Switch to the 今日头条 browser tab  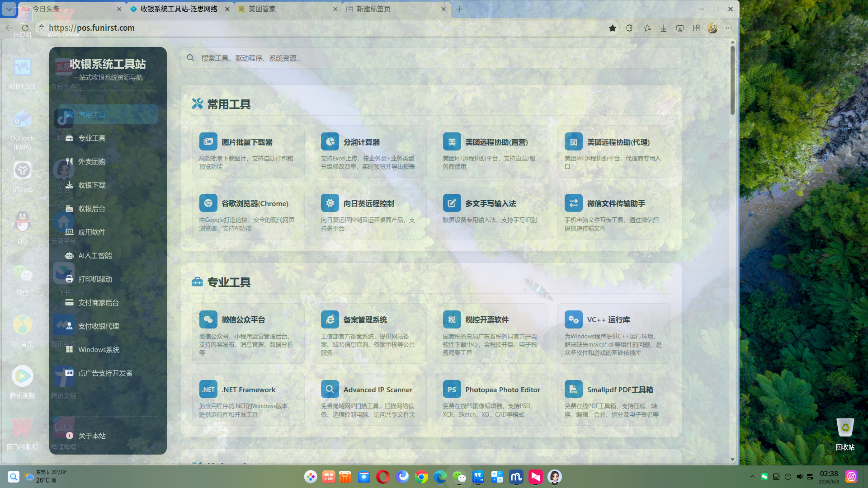click(x=72, y=9)
